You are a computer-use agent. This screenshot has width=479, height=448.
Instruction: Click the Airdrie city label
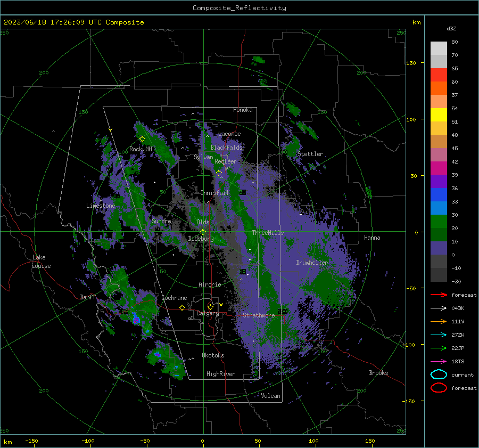(210, 284)
